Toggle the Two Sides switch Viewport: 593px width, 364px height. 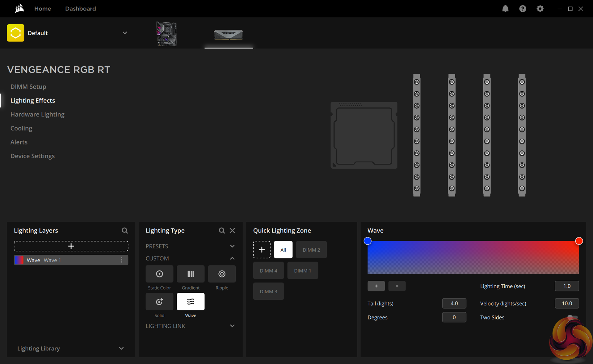click(x=572, y=317)
